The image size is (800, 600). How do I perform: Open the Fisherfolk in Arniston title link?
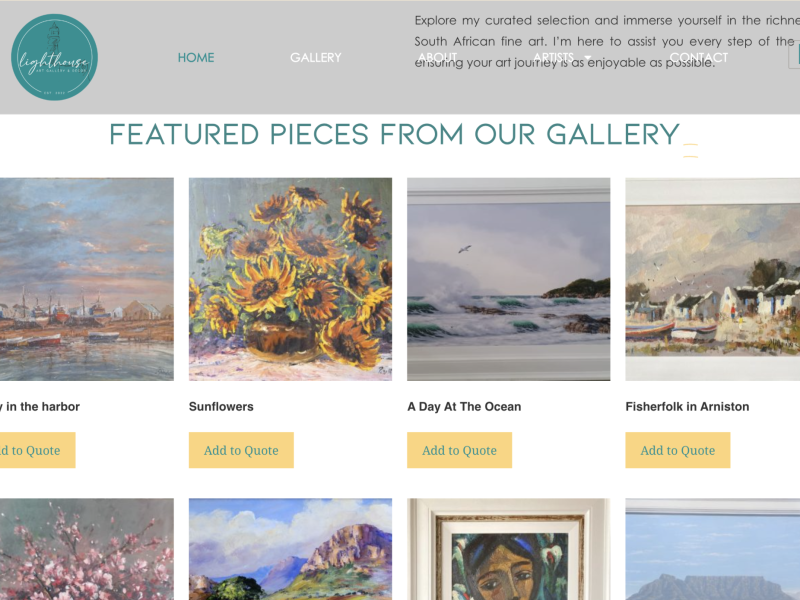tap(687, 407)
